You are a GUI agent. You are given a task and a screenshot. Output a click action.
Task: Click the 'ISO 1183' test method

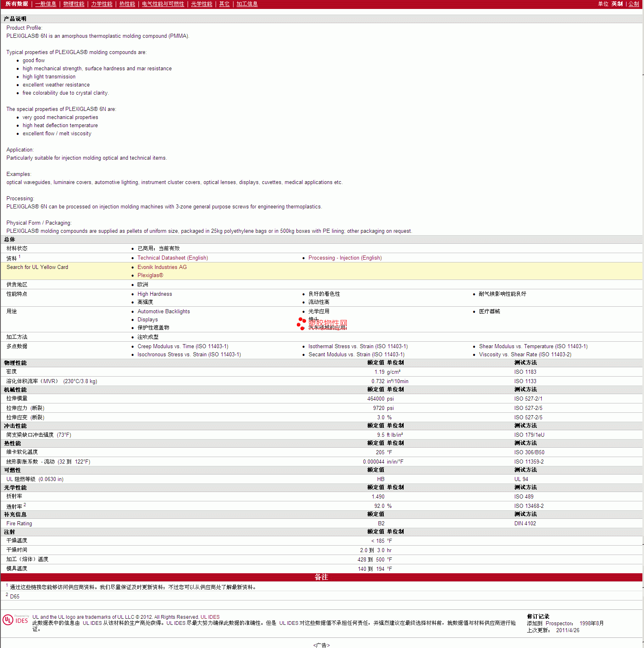tap(525, 372)
